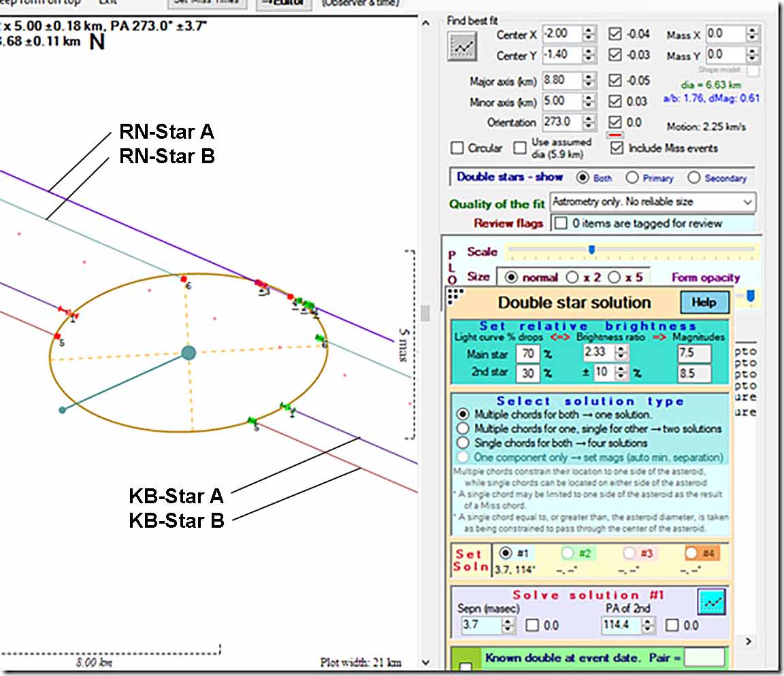Click the Help button
The height and width of the screenshot is (676, 784).
click(704, 302)
